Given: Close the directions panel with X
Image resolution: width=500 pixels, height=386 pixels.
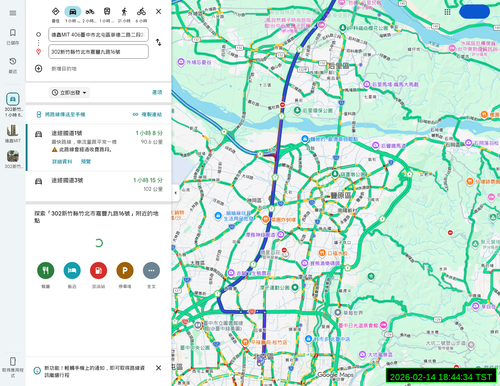Looking at the screenshot, I should 158,12.
